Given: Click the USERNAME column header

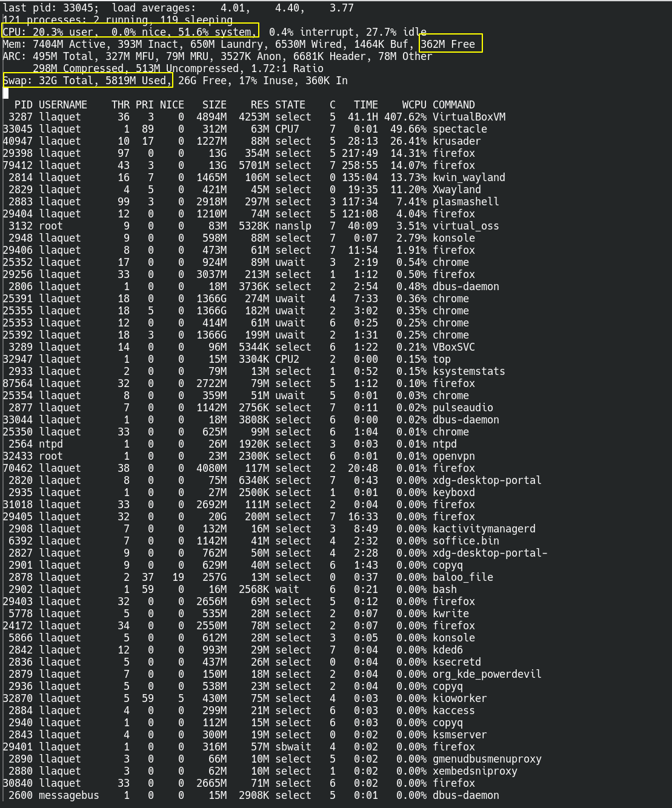Looking at the screenshot, I should (x=62, y=104).
